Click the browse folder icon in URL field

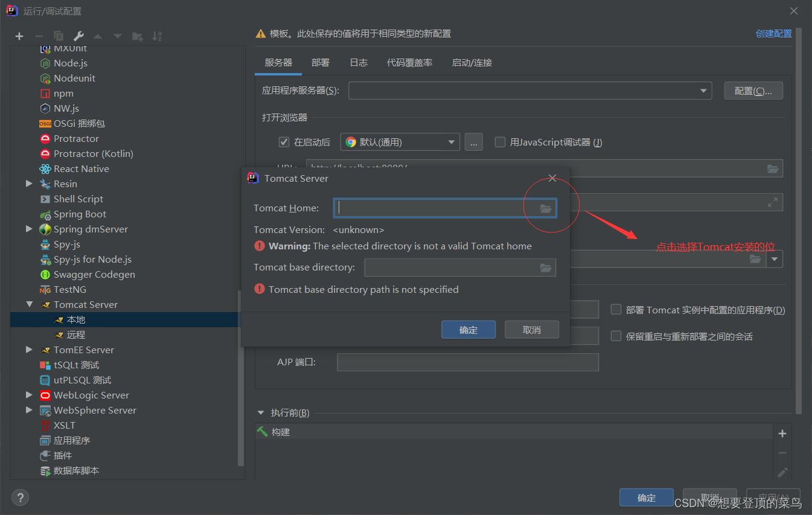click(x=773, y=168)
